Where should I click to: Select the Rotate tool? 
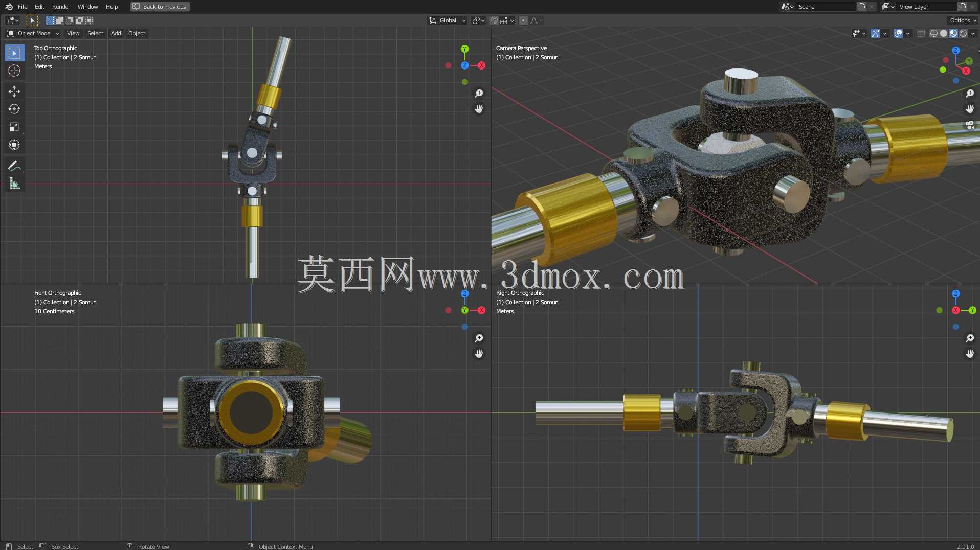point(14,109)
